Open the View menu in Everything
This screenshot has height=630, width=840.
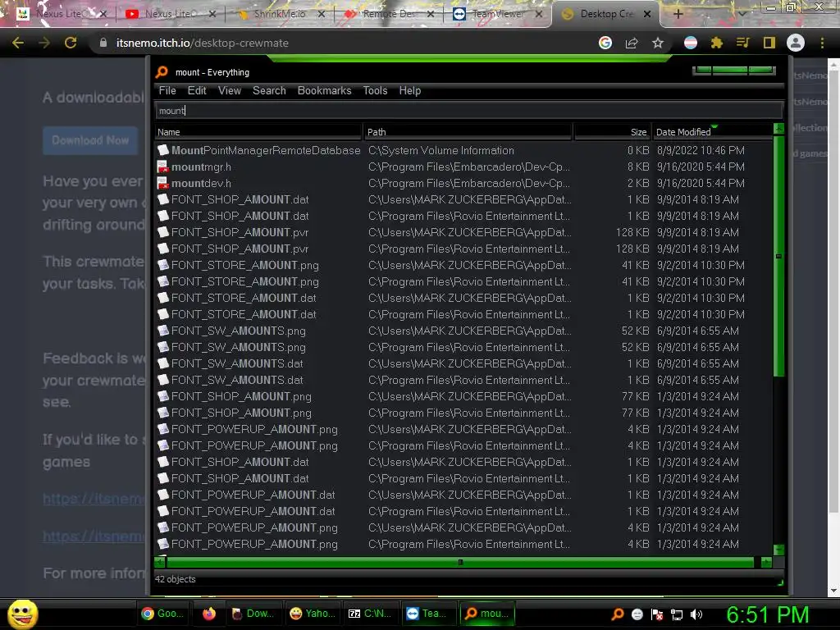coord(230,90)
